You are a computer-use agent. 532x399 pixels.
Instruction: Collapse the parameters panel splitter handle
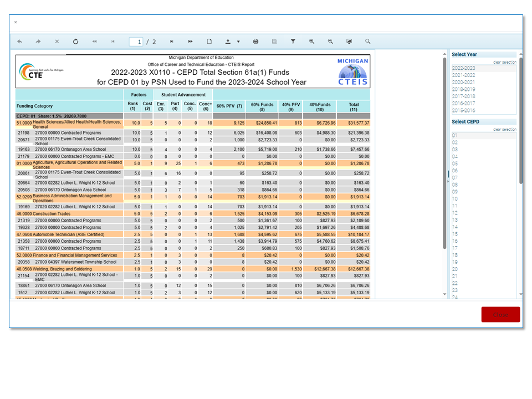tap(447, 173)
